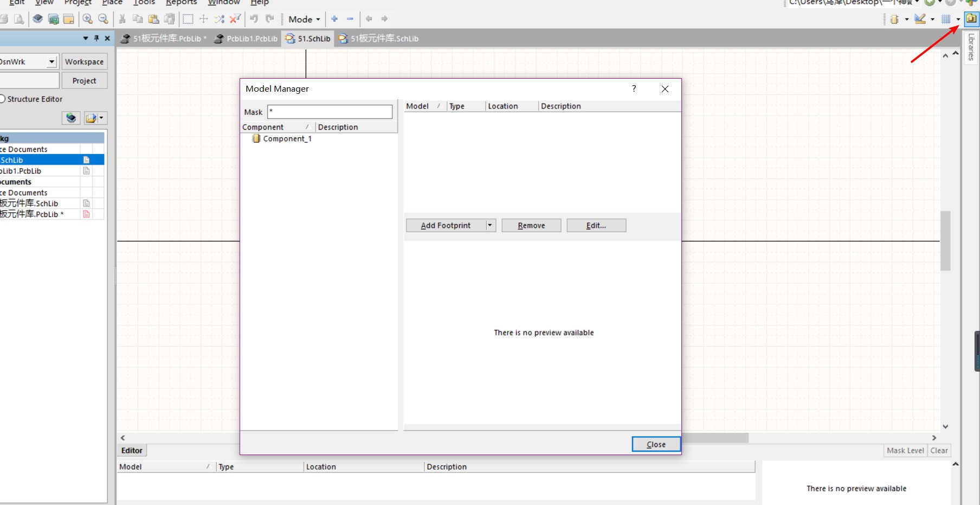Click the Clear button at bottom right
The height and width of the screenshot is (505, 980).
pyautogui.click(x=939, y=450)
